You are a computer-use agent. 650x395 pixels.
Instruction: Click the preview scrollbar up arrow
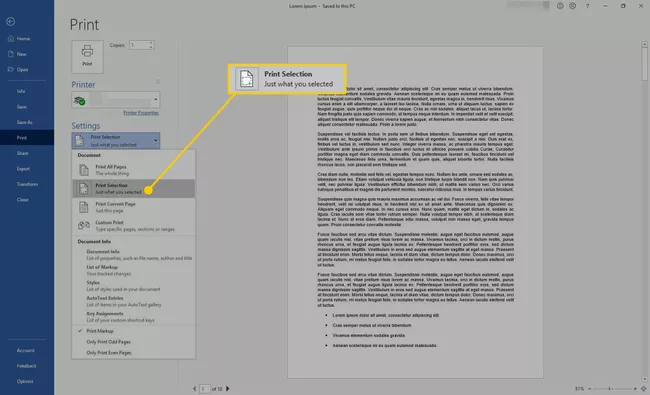click(644, 44)
